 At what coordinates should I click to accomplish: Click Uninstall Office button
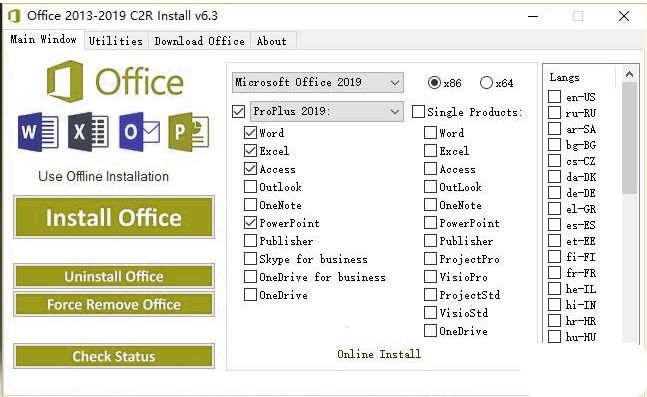click(114, 276)
